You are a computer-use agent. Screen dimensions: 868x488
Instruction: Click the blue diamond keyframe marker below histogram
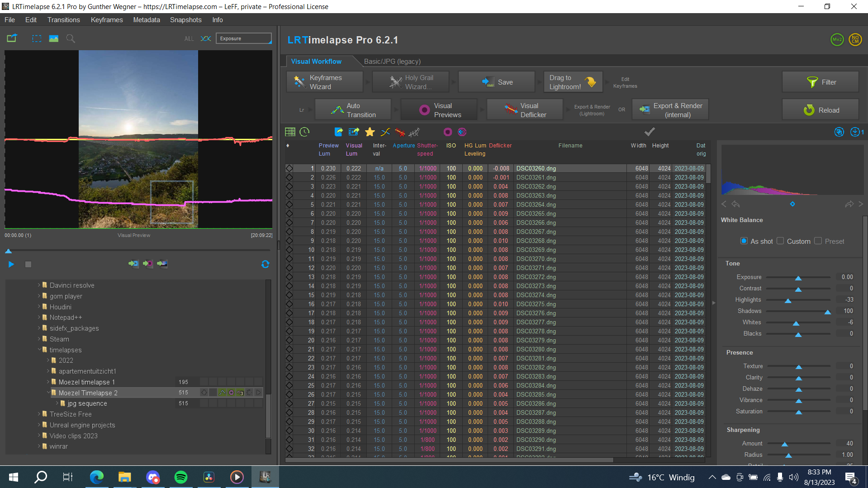point(792,204)
